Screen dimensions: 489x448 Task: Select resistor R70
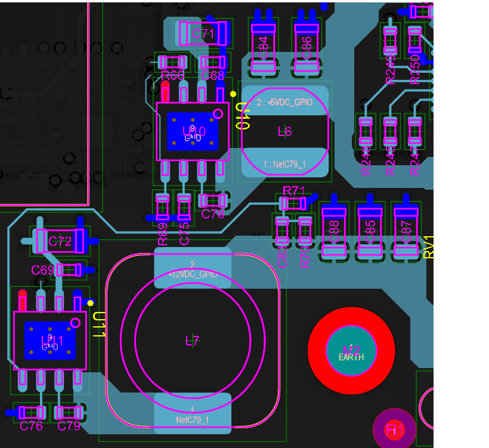click(x=305, y=231)
